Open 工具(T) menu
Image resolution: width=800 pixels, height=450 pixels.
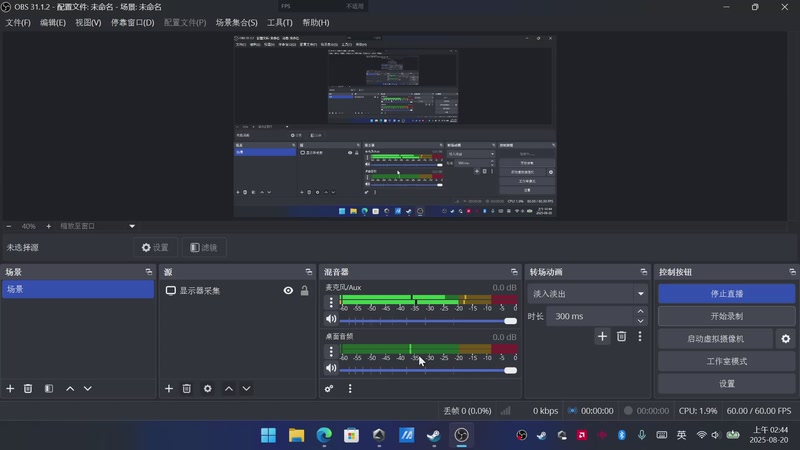pos(280,22)
